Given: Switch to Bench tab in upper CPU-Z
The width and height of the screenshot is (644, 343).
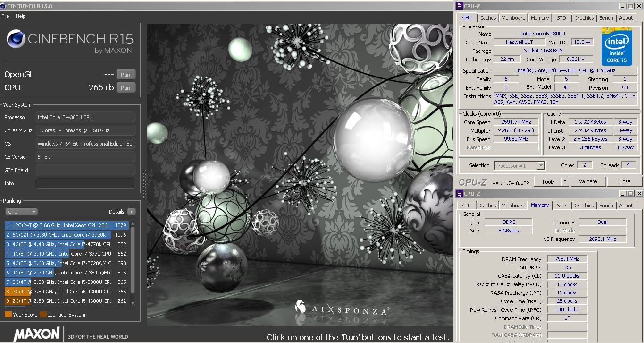Looking at the screenshot, I should pyautogui.click(x=606, y=18).
